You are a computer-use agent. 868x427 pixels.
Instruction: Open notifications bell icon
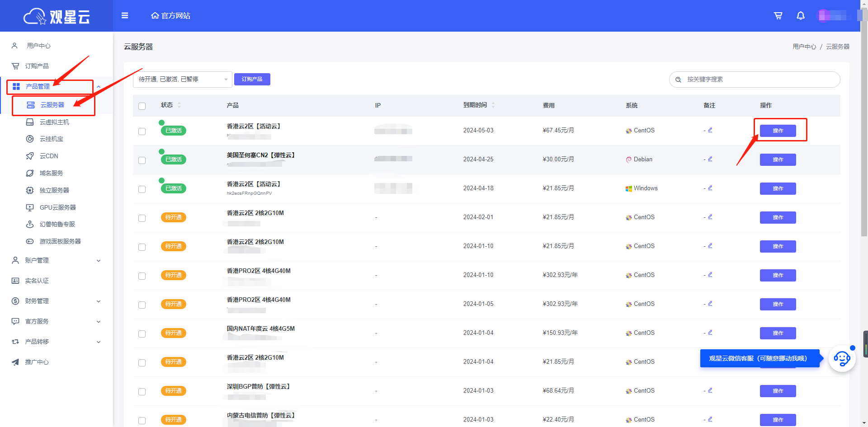click(801, 16)
